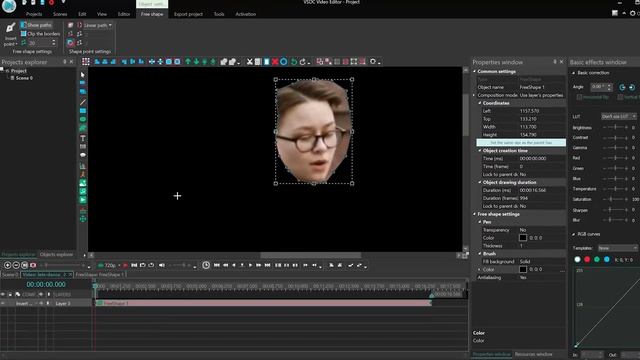Open the Export project tab
Viewport: 640px width, 360px height.
[188, 14]
